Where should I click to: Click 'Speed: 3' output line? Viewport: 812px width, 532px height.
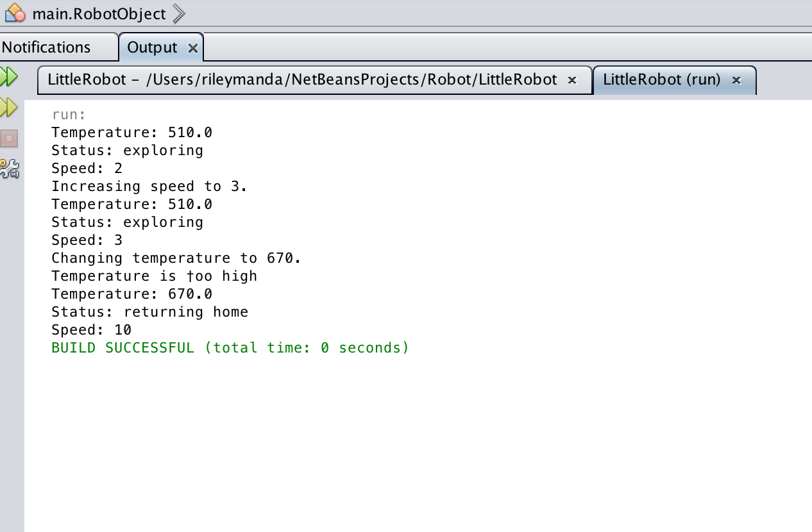[87, 240]
